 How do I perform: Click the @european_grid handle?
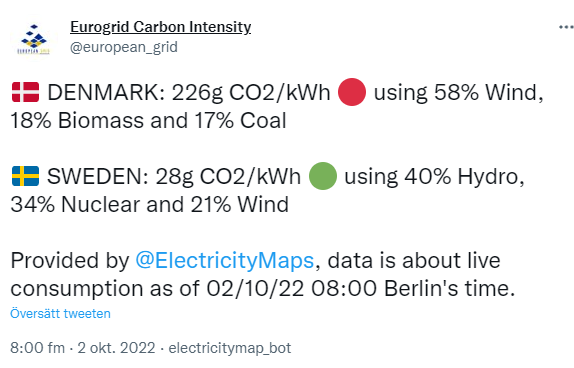[x=124, y=47]
